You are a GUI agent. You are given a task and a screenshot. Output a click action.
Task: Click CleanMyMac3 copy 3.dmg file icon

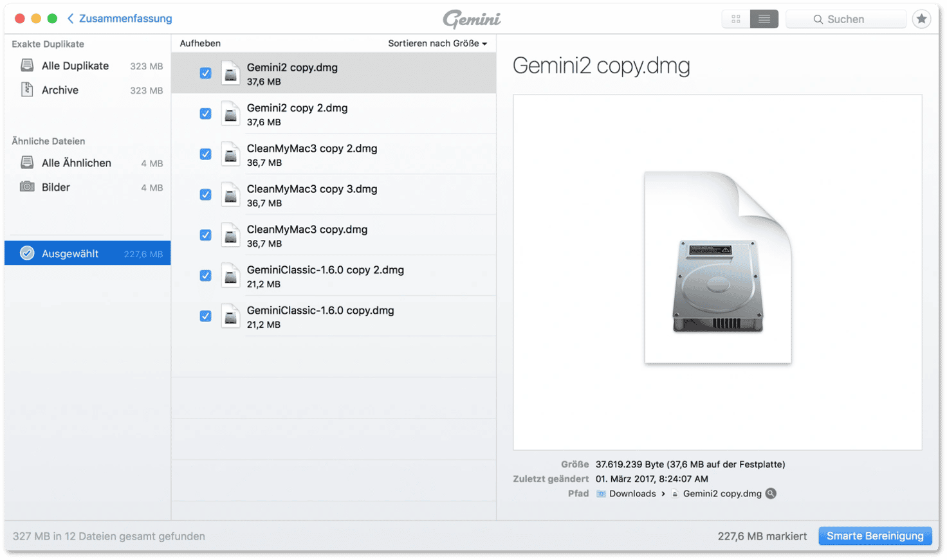pos(230,195)
